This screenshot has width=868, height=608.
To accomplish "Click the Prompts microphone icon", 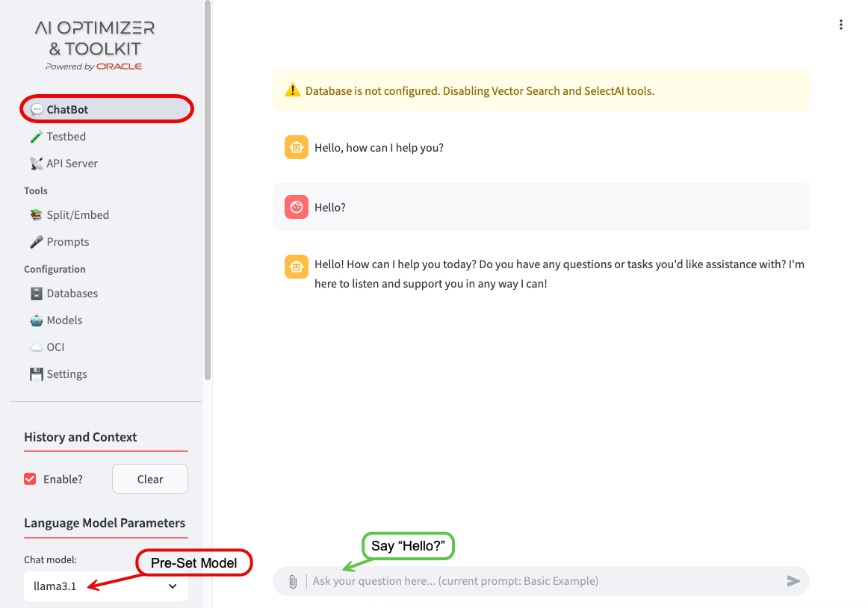I will [37, 242].
